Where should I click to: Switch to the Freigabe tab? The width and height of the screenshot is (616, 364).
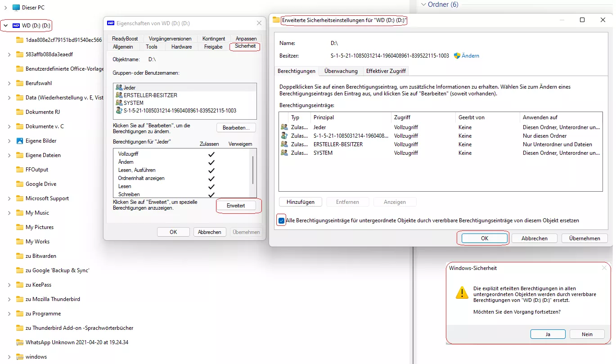click(x=213, y=47)
